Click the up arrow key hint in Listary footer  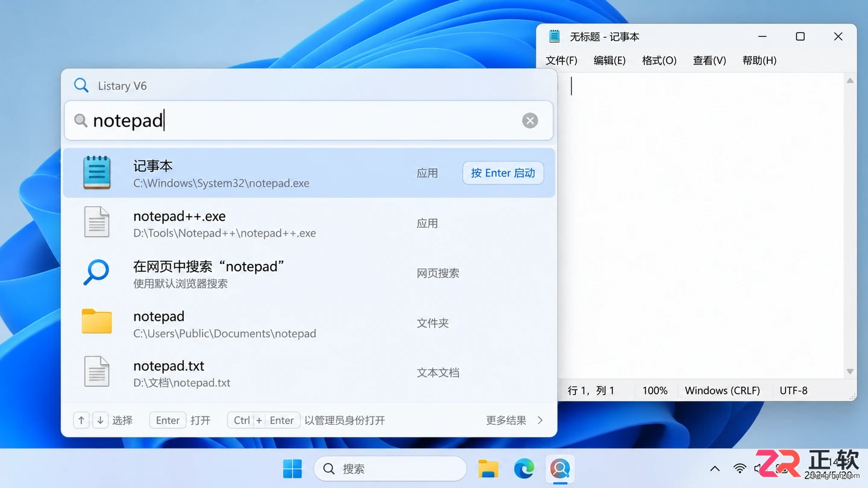[x=81, y=421]
